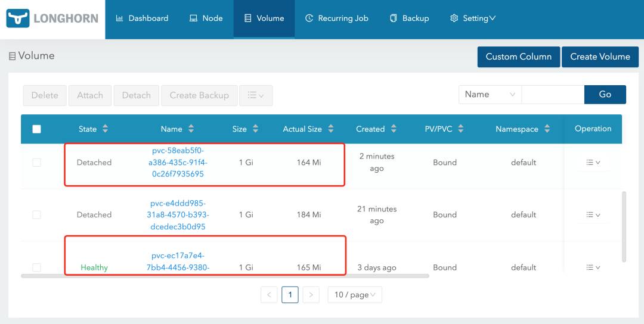This screenshot has width=644, height=324.
Task: Toggle the select-all checkbox in header
Action: coord(37,129)
